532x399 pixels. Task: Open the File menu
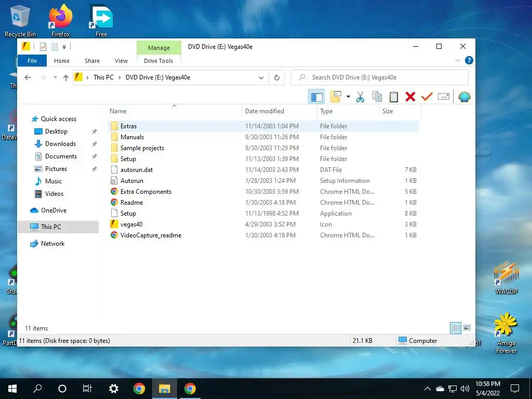click(x=32, y=61)
